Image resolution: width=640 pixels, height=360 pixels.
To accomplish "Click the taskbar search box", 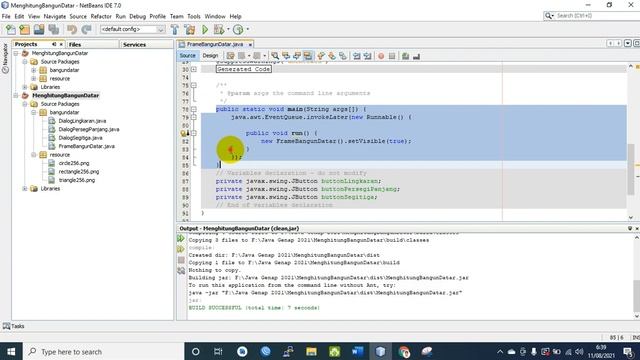I will coord(103,351).
